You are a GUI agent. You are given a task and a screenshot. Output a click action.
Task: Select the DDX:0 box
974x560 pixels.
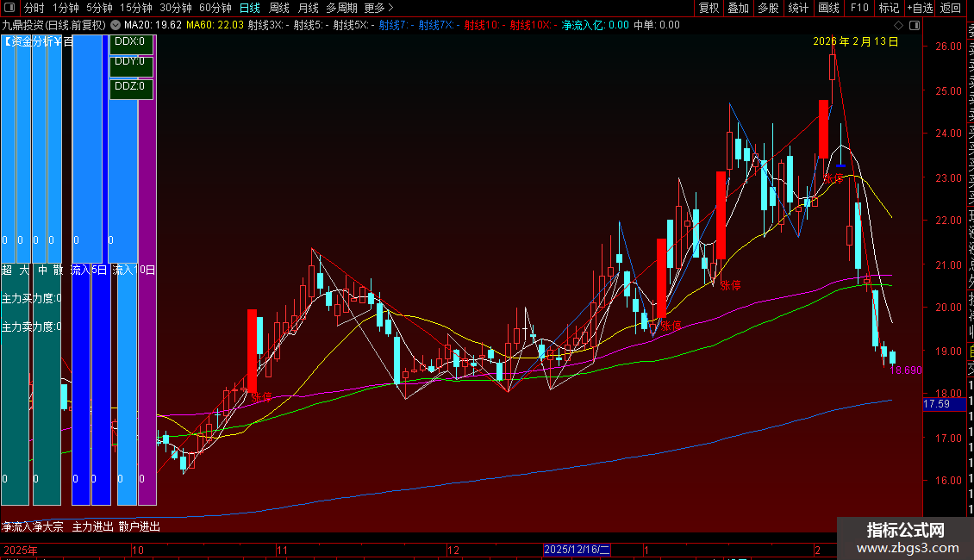(x=130, y=43)
